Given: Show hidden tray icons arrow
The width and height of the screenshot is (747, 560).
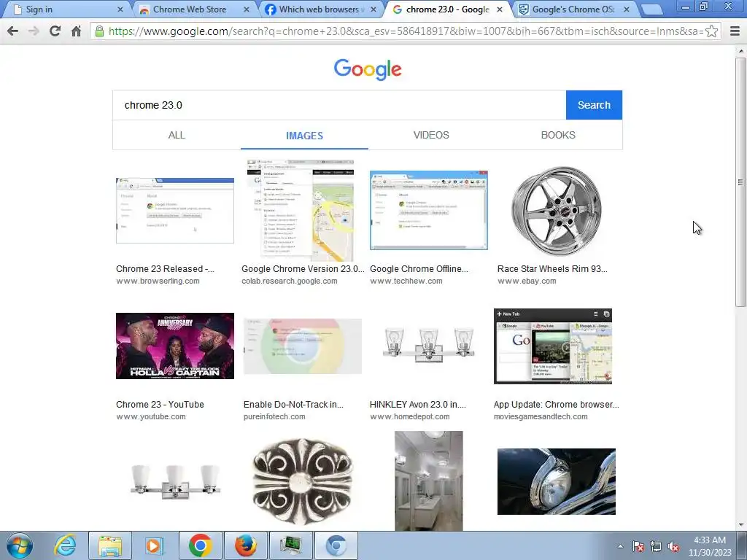Looking at the screenshot, I should point(620,546).
